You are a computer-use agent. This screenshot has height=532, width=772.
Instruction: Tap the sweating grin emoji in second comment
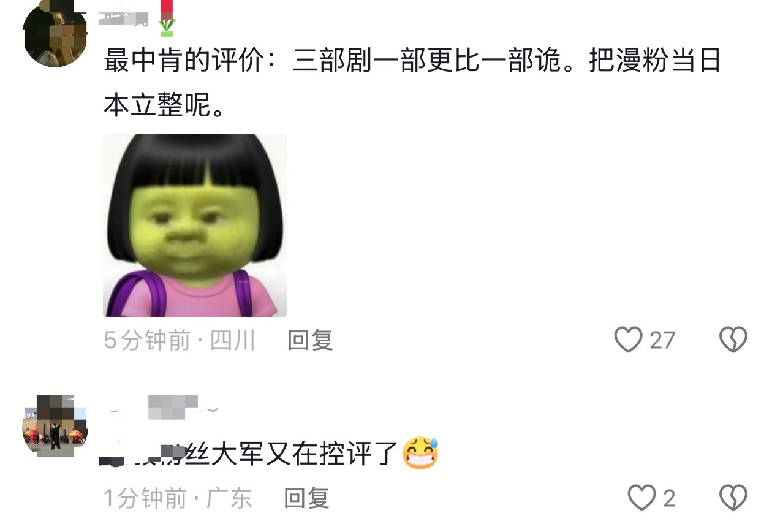pos(421,454)
